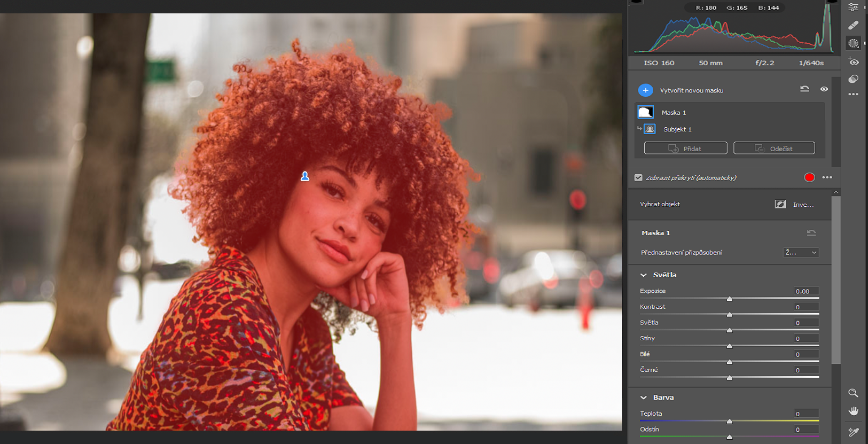
Task: Click the Expozice value field
Action: (806, 291)
